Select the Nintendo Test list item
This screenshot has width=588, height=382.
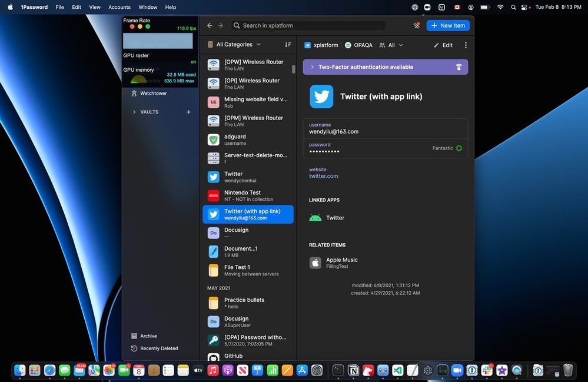pyautogui.click(x=247, y=195)
